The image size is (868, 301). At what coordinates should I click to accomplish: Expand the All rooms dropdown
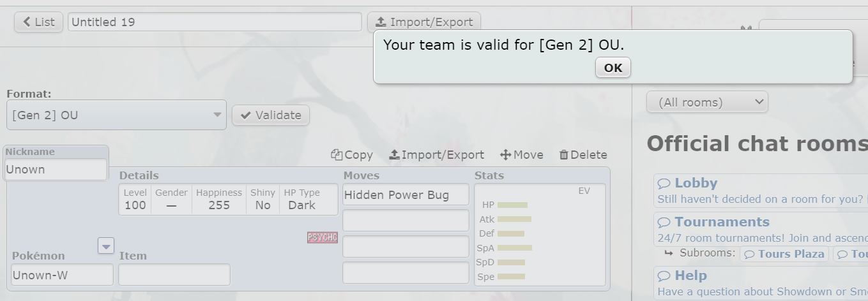(706, 102)
